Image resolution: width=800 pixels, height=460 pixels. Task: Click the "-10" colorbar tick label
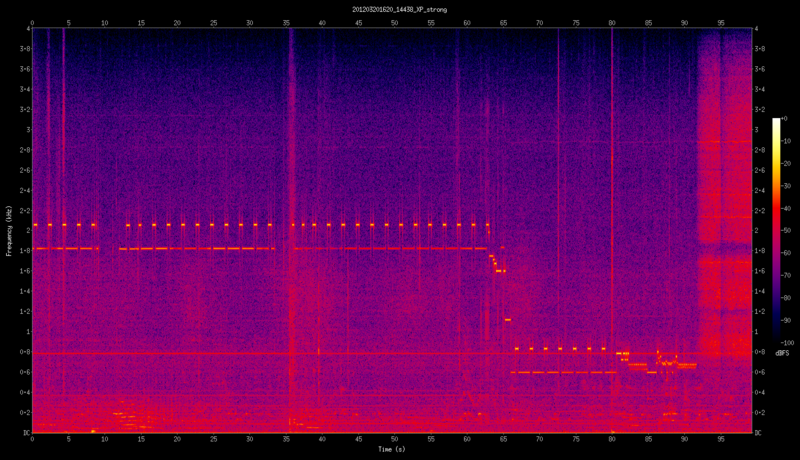click(x=785, y=141)
